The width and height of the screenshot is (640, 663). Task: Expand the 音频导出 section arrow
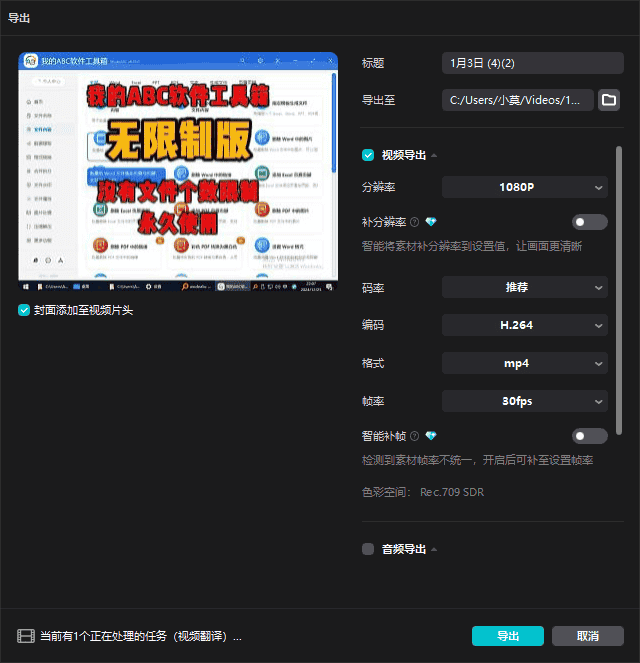pos(434,549)
